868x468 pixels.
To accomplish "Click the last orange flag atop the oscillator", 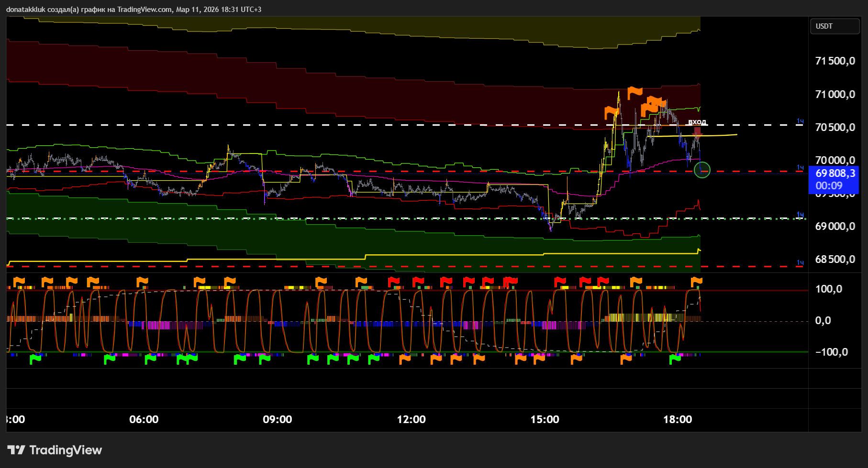I will [696, 281].
